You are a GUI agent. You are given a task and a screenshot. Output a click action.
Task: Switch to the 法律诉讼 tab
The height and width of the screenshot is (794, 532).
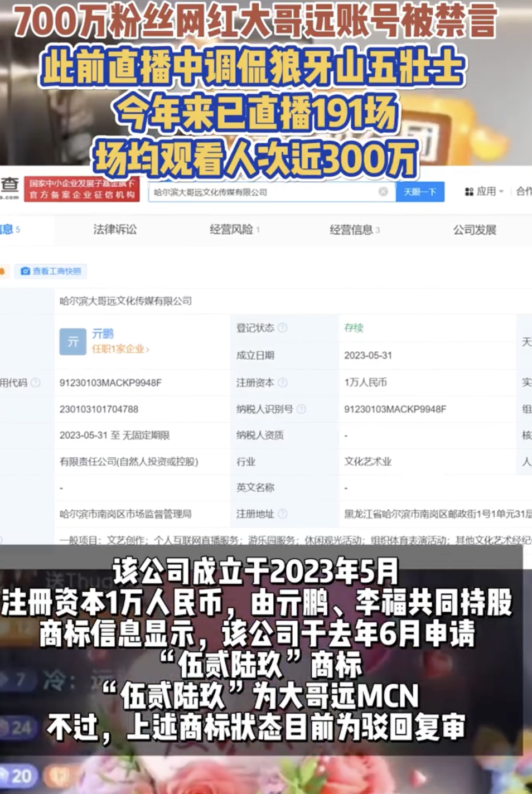(x=115, y=229)
